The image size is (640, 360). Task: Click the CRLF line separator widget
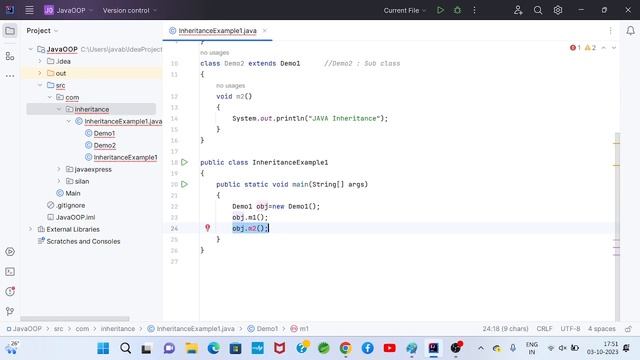(544, 329)
